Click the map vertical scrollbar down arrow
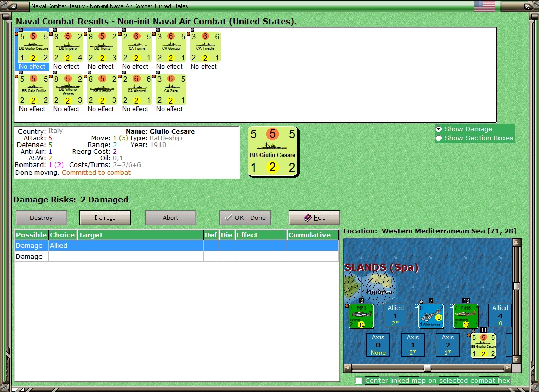 coord(516,359)
